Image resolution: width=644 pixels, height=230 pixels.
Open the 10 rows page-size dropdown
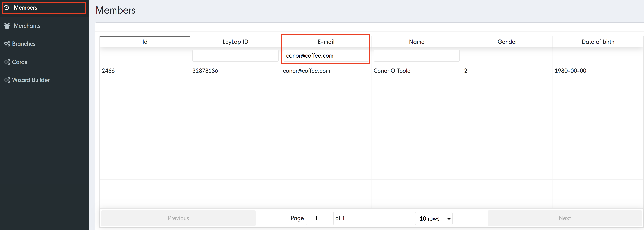(x=433, y=219)
